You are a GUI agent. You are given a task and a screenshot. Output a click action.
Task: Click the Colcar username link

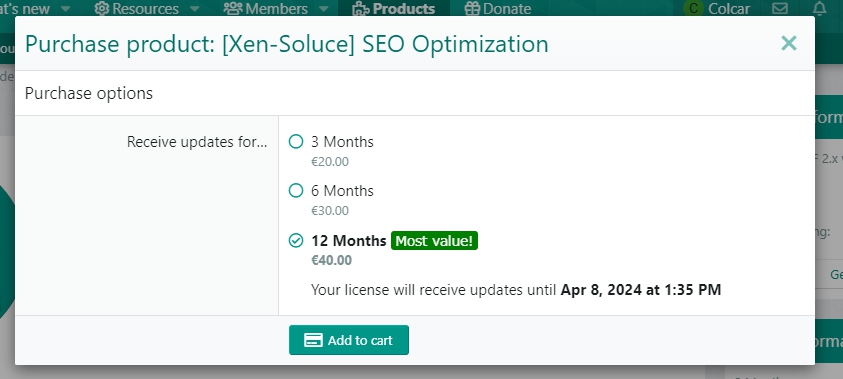[729, 9]
